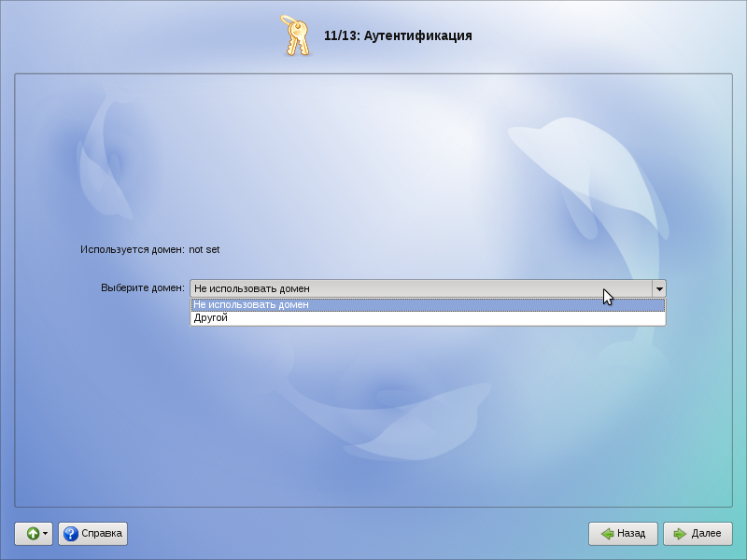Image resolution: width=747 pixels, height=560 pixels.
Task: Choose 'Другой' from the domain list
Action: click(x=210, y=318)
